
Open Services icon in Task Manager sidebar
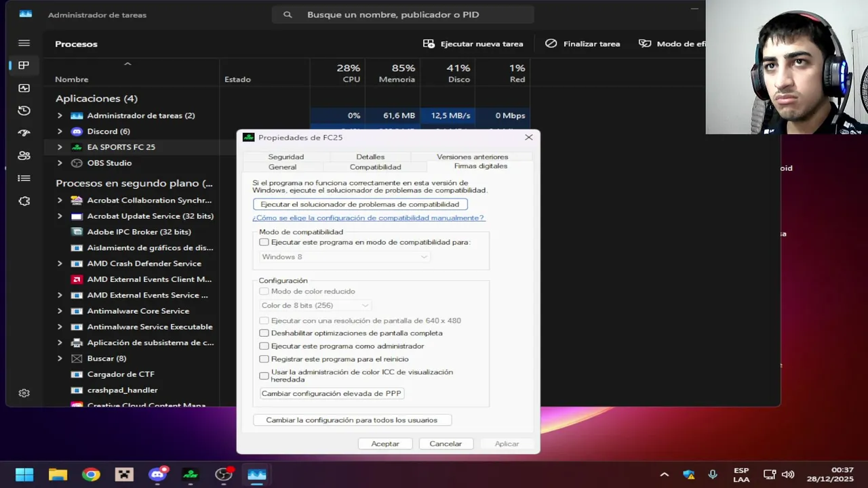(24, 201)
